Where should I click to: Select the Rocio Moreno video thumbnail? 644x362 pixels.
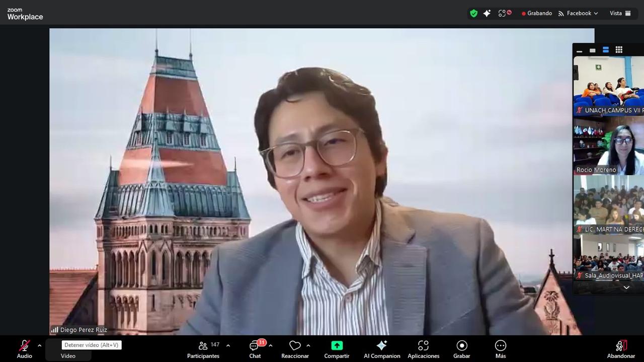click(x=608, y=146)
